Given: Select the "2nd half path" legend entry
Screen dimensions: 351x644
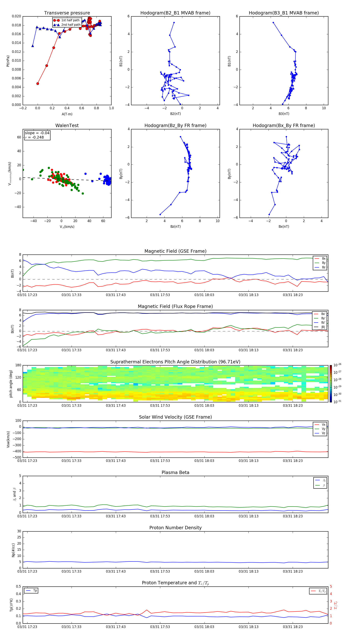Looking at the screenshot, I should pos(67,25).
